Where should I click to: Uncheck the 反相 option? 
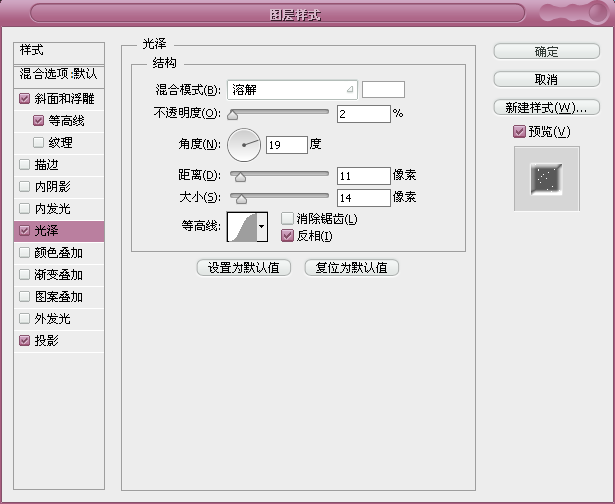(x=287, y=236)
